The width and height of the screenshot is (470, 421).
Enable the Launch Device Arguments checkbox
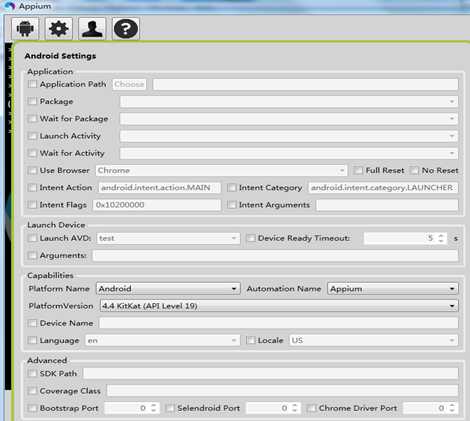32,255
